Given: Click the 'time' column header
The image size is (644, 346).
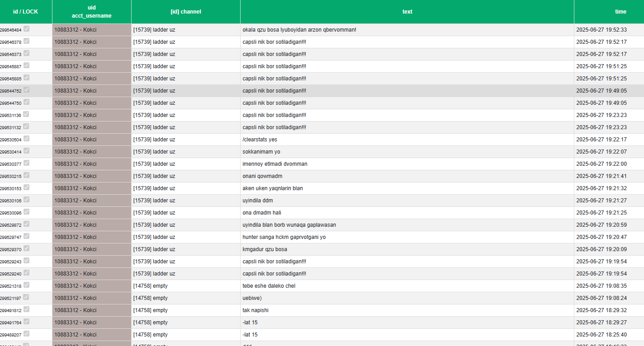Looking at the screenshot, I should tap(609, 12).
